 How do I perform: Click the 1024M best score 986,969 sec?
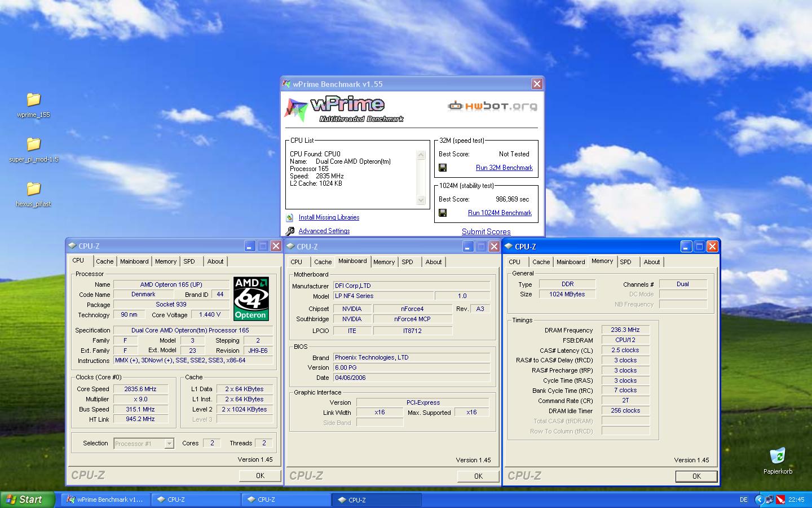(513, 199)
